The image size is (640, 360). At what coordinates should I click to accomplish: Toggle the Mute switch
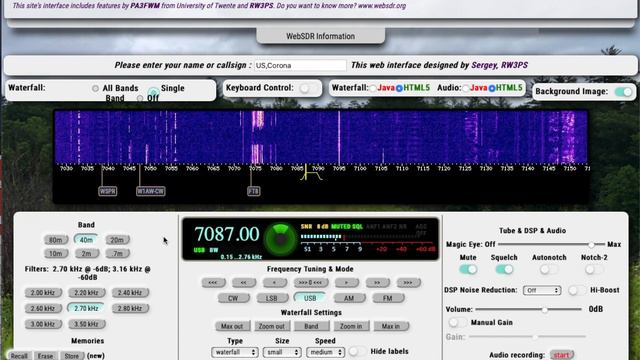click(468, 269)
